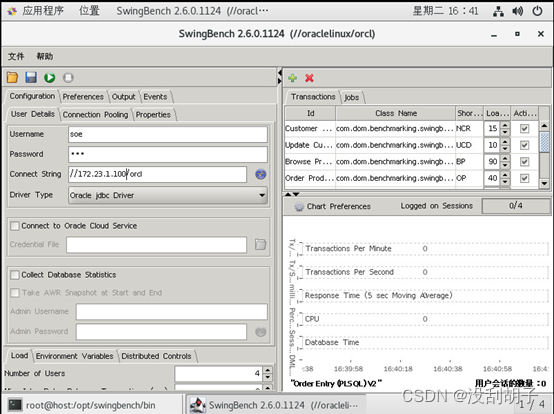554x414 pixels.
Task: Open a configuration file with folder icon
Action: click(12, 77)
